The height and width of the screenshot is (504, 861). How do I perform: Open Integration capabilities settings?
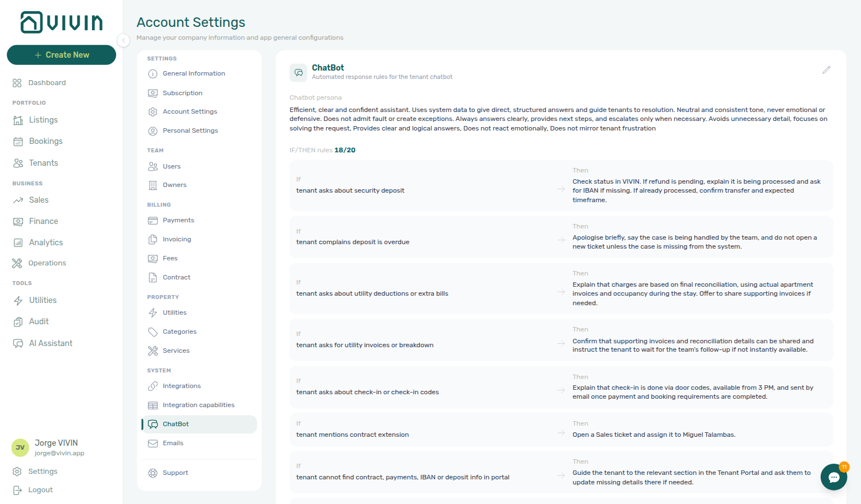click(199, 405)
